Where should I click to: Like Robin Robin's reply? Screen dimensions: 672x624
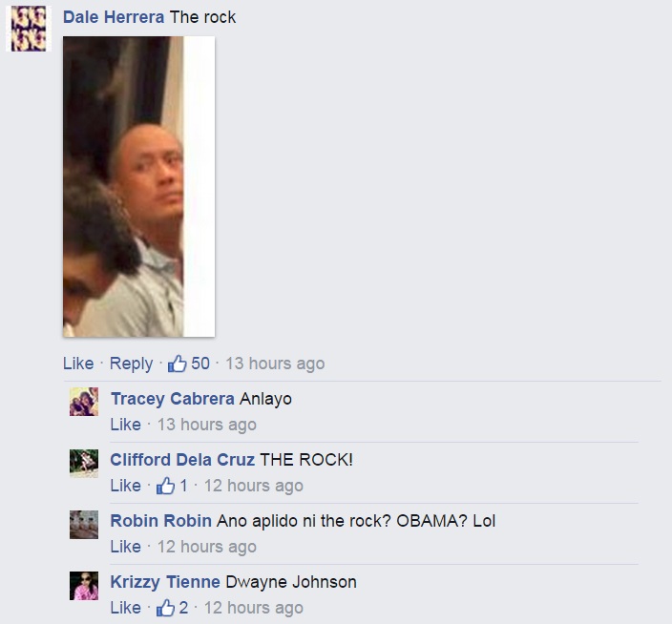126,547
